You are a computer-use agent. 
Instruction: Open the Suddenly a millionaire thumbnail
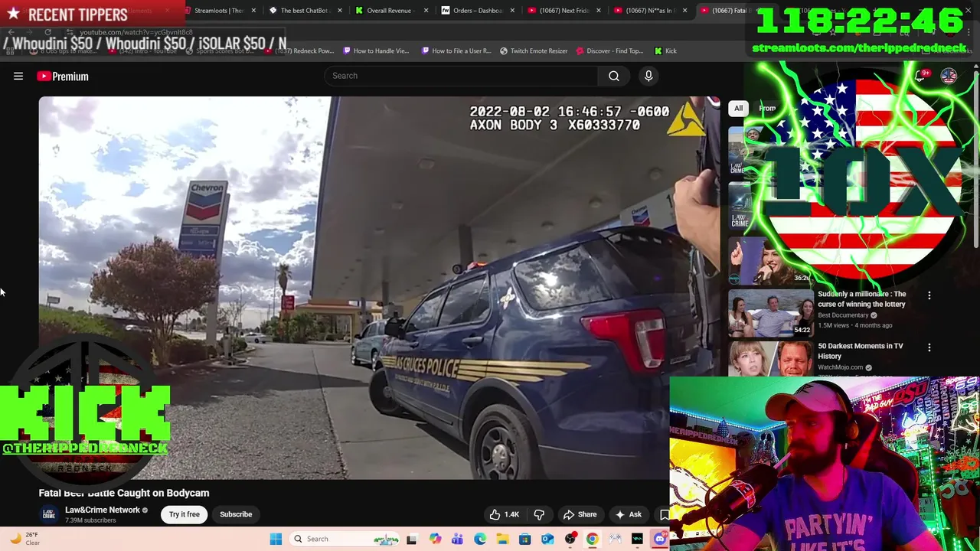coord(771,313)
